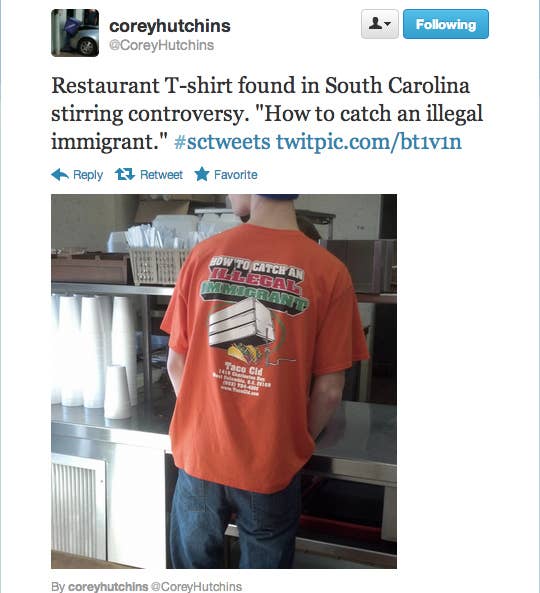Click the Favorite text link
540x593 pixels.
(235, 175)
